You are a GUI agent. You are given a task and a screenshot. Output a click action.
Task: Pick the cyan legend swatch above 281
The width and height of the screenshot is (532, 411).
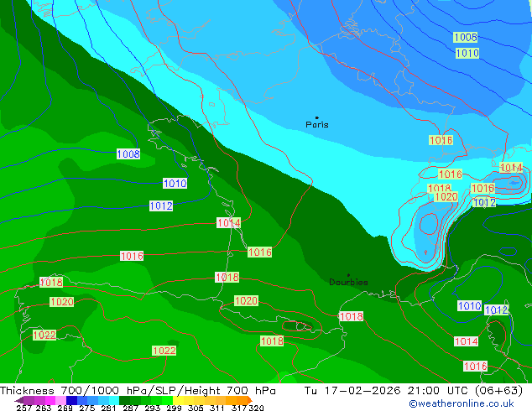113,400
